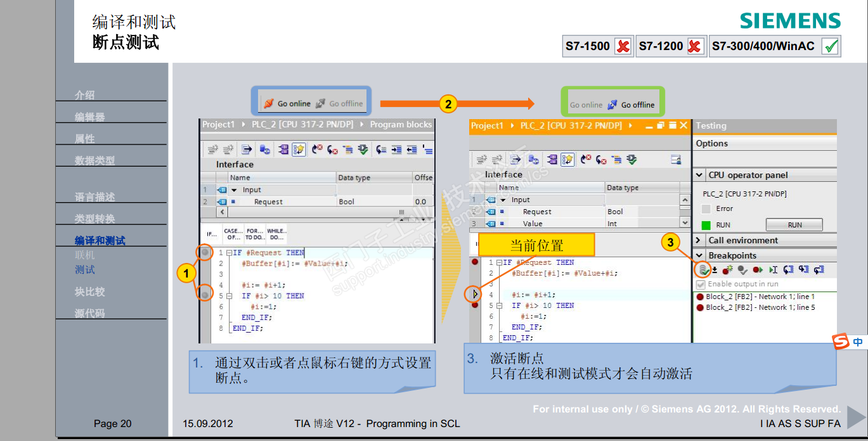Viewport: 868px width, 441px height.
Task: Click the green check compile icon in online editor
Action: 632,160
